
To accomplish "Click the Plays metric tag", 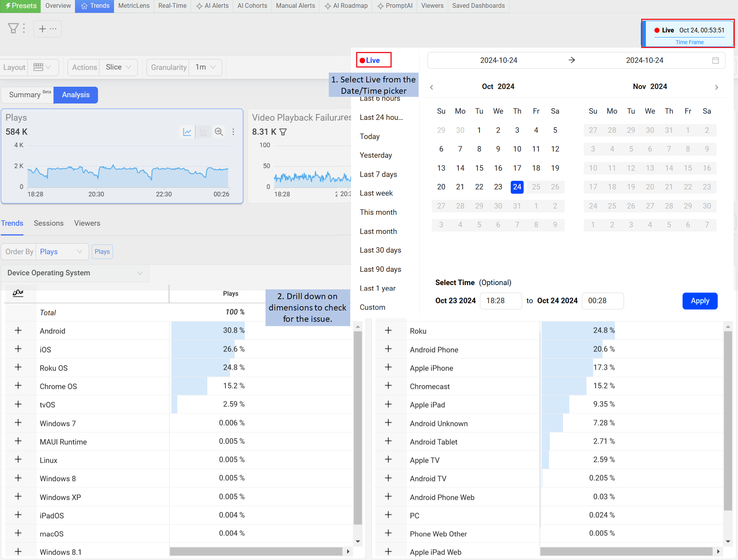I will tap(102, 252).
